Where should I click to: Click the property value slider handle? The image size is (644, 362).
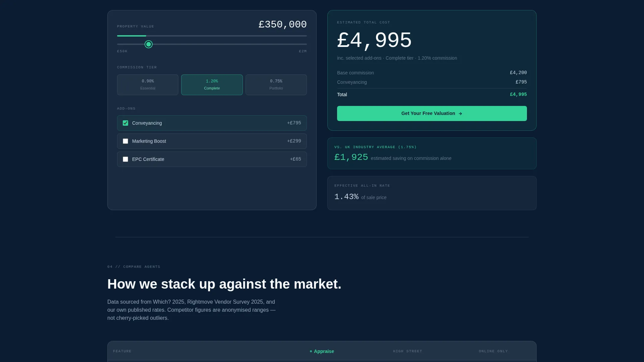pyautogui.click(x=149, y=44)
